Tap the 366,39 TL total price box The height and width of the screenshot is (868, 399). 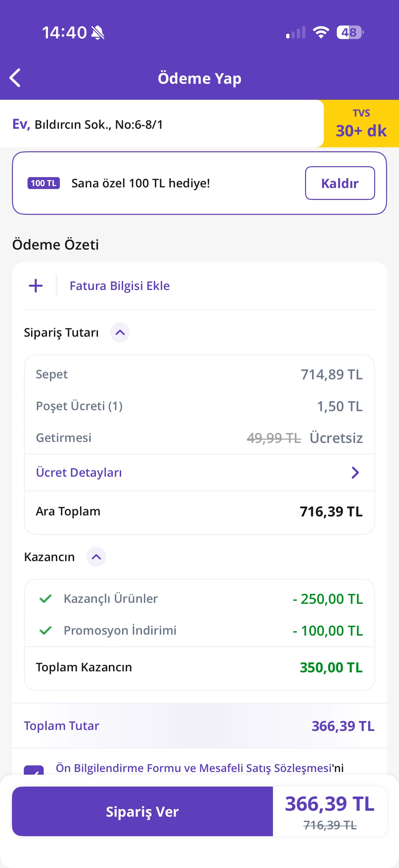click(x=330, y=811)
